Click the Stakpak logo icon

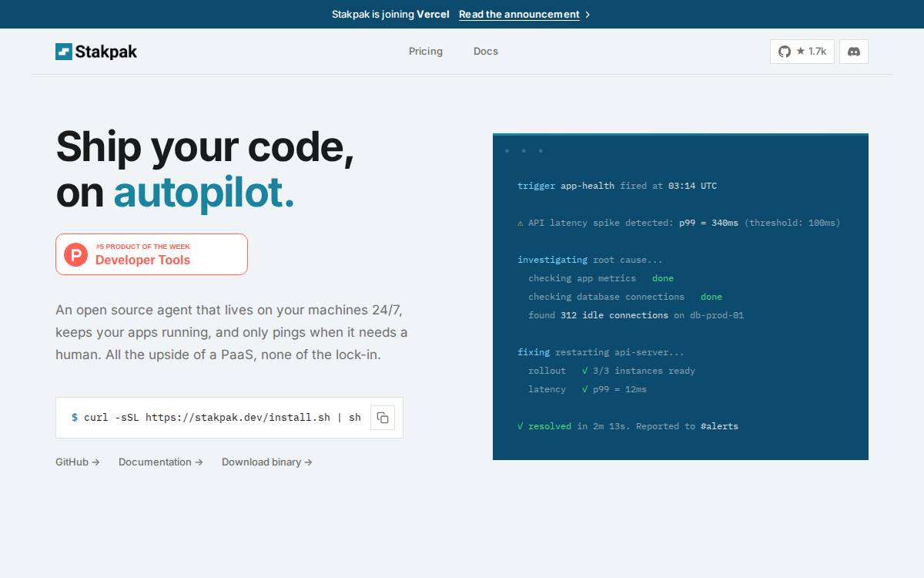[x=64, y=52]
